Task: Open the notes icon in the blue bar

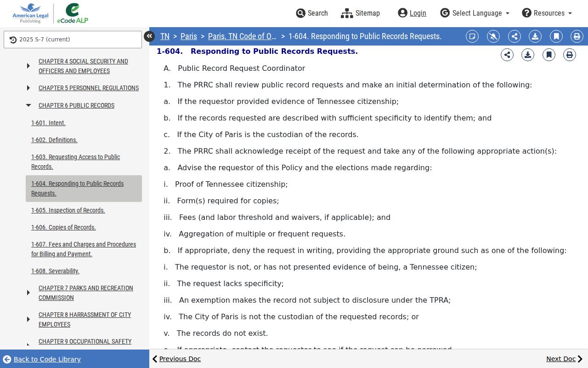Action: tap(472, 36)
